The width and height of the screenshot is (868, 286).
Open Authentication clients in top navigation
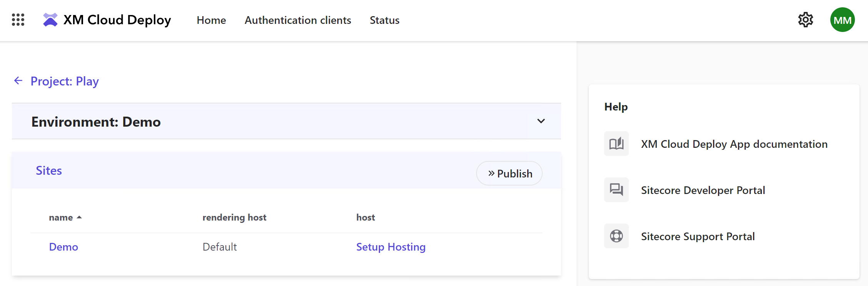298,20
